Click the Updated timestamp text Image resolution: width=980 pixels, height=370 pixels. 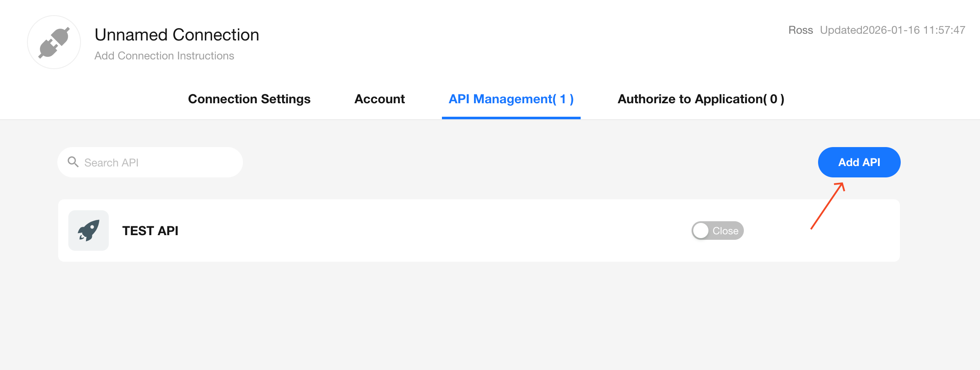(892, 30)
